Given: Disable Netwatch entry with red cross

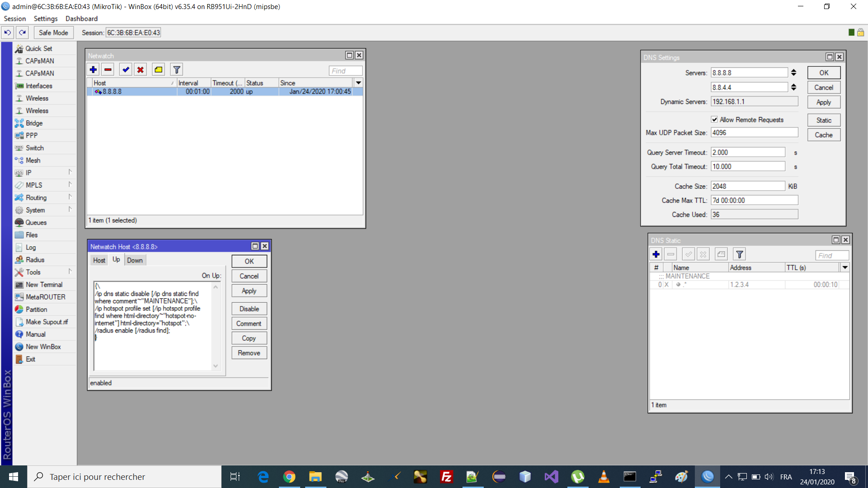Looking at the screenshot, I should (140, 70).
